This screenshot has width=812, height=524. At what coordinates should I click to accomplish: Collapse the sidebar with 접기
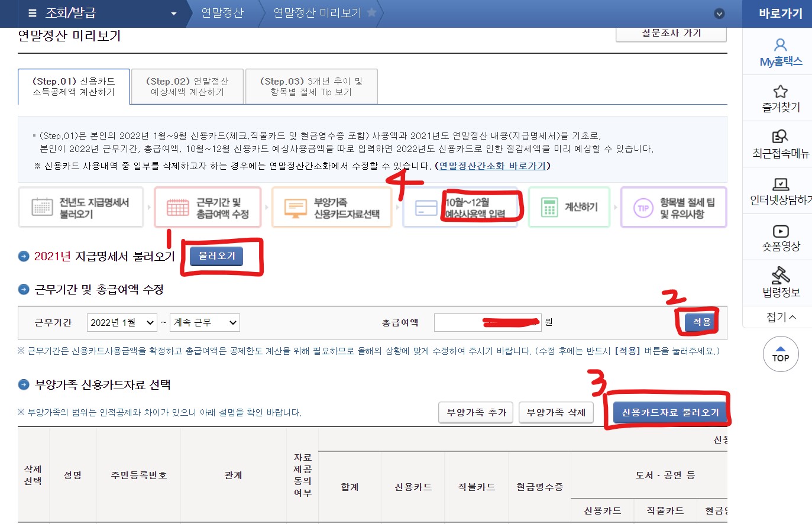(x=781, y=317)
